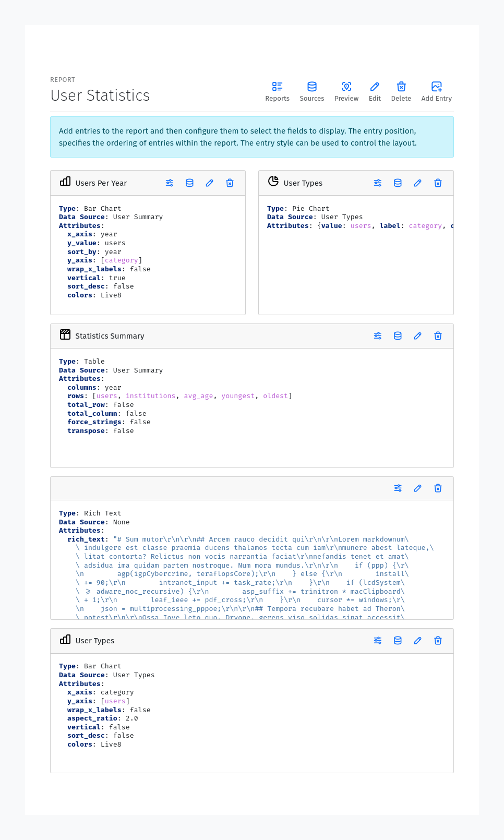Click the 'columns: year' attribute

94,388
